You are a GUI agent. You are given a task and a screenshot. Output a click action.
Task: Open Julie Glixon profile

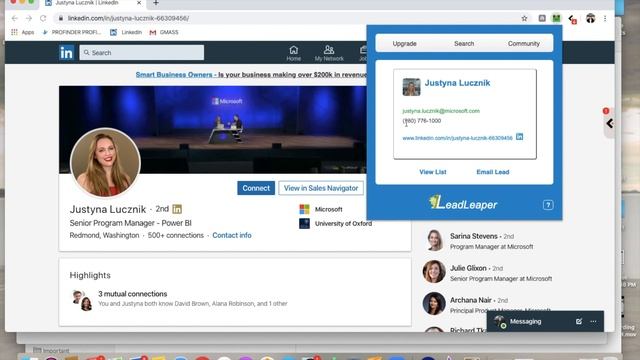[x=468, y=268]
